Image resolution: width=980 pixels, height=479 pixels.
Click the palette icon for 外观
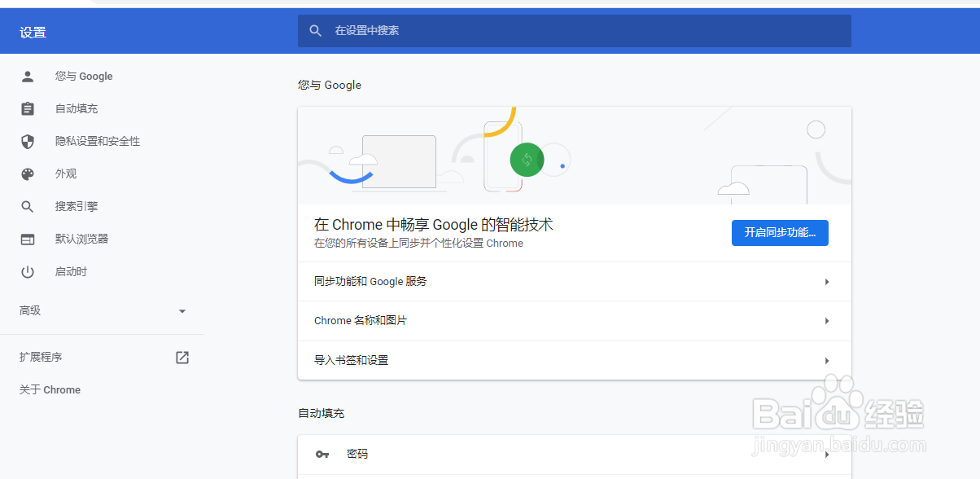[x=28, y=174]
